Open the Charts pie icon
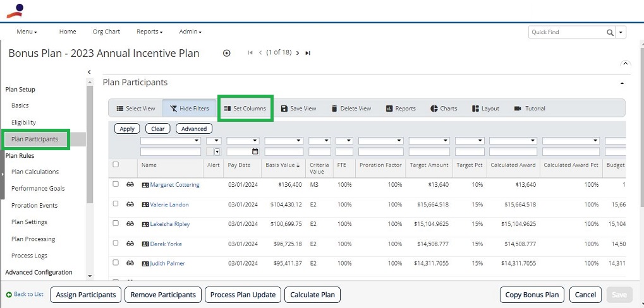 (x=434, y=109)
